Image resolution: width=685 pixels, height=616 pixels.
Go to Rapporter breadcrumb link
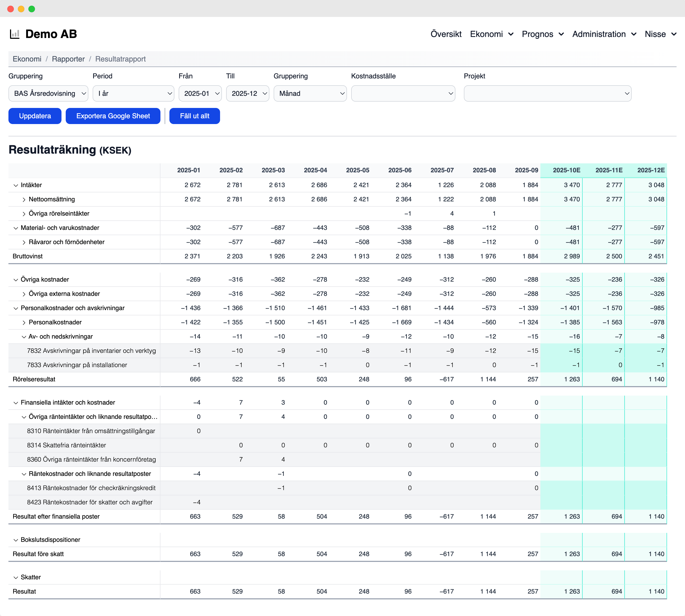point(68,59)
